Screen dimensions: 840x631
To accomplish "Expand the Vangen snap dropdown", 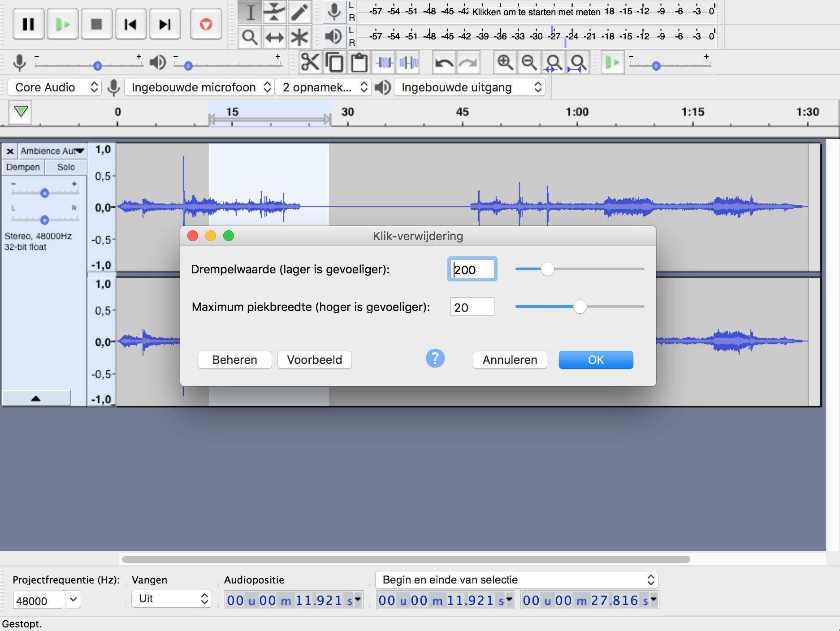I will (171, 599).
